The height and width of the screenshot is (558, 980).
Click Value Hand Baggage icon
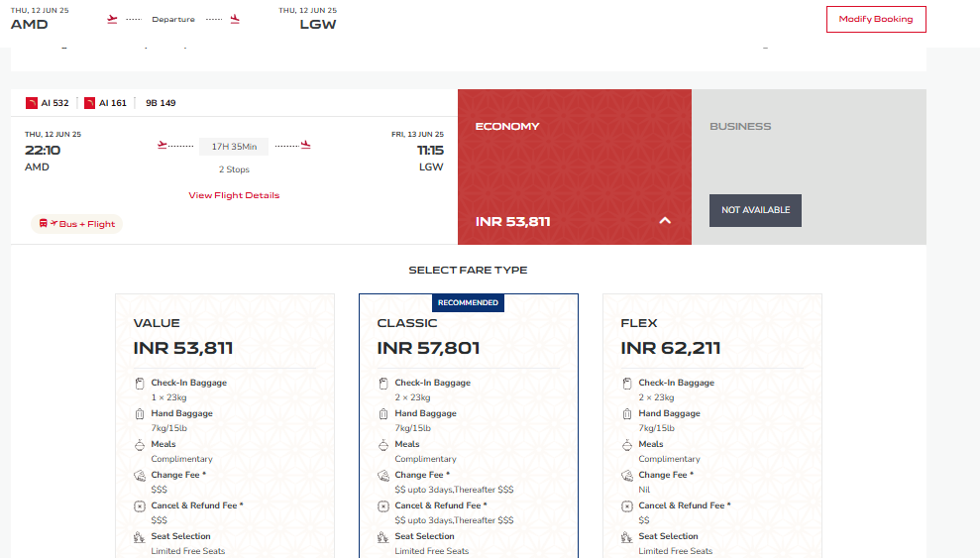coord(140,413)
